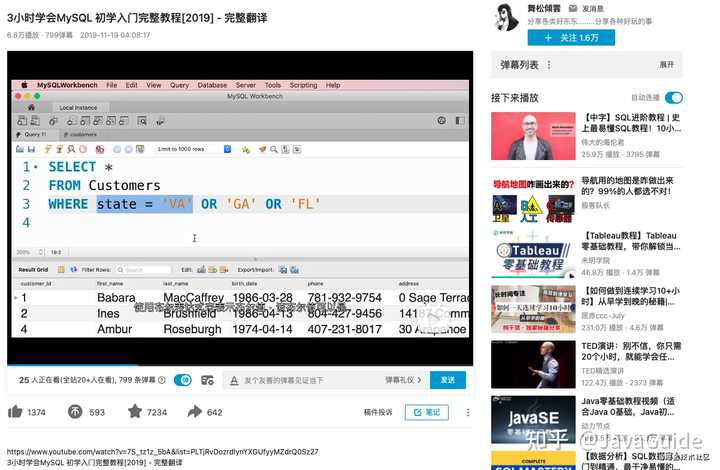720x470 pixels.
Task: Open 导航用的地图 video title
Action: [627, 185]
